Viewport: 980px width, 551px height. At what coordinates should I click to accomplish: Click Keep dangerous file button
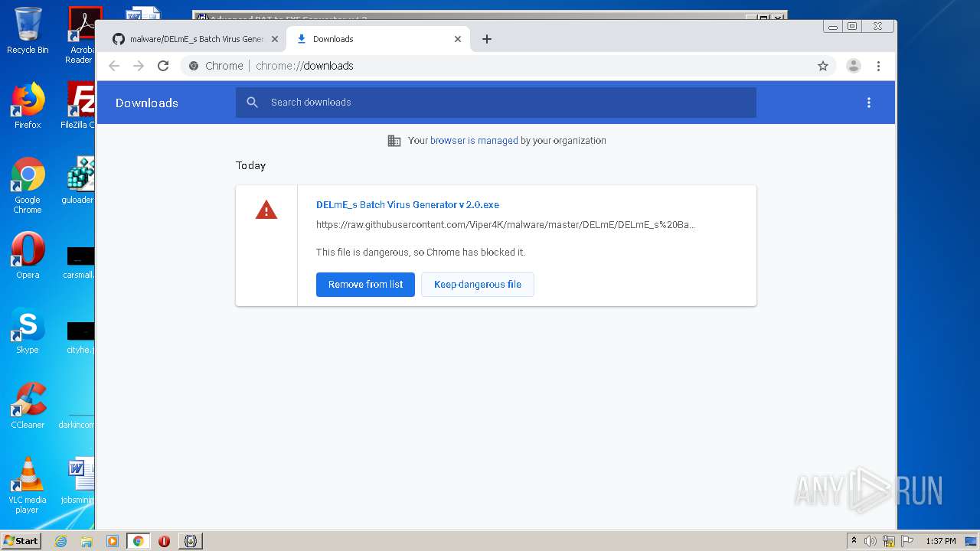coord(478,285)
